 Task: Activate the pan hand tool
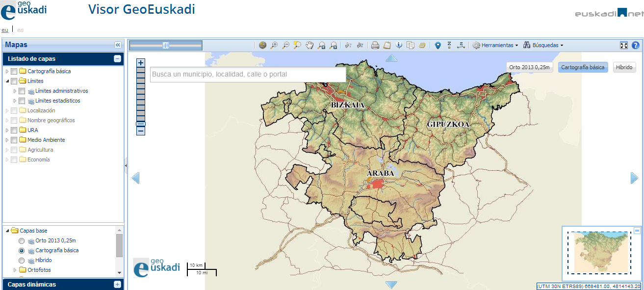coord(309,45)
